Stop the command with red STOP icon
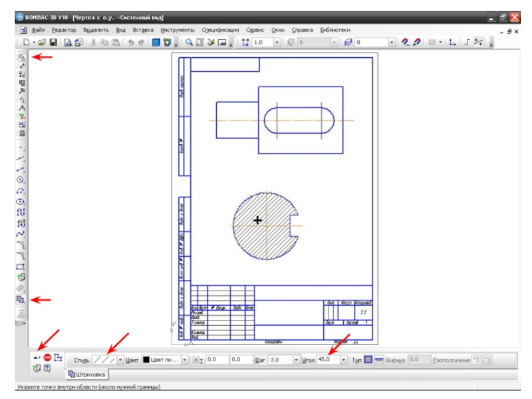Screen dimensions: 532x399 click(x=47, y=358)
